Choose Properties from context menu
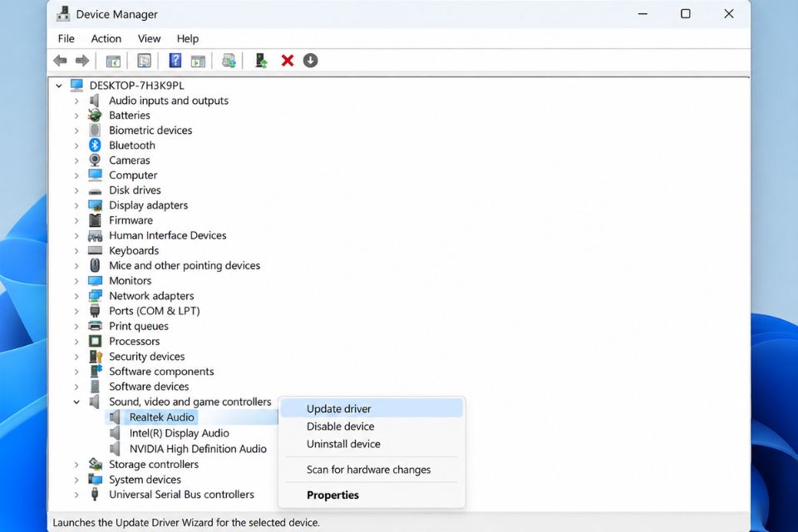 tap(372, 495)
